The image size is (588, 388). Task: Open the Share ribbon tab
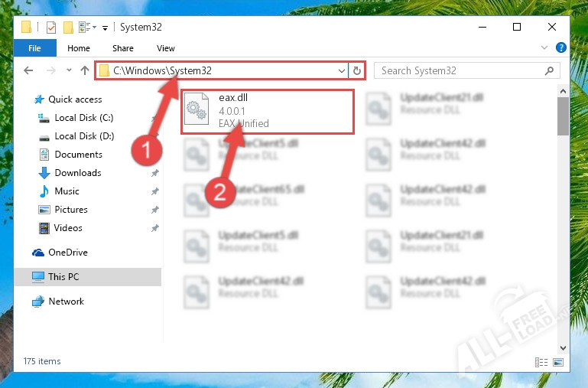[x=122, y=48]
